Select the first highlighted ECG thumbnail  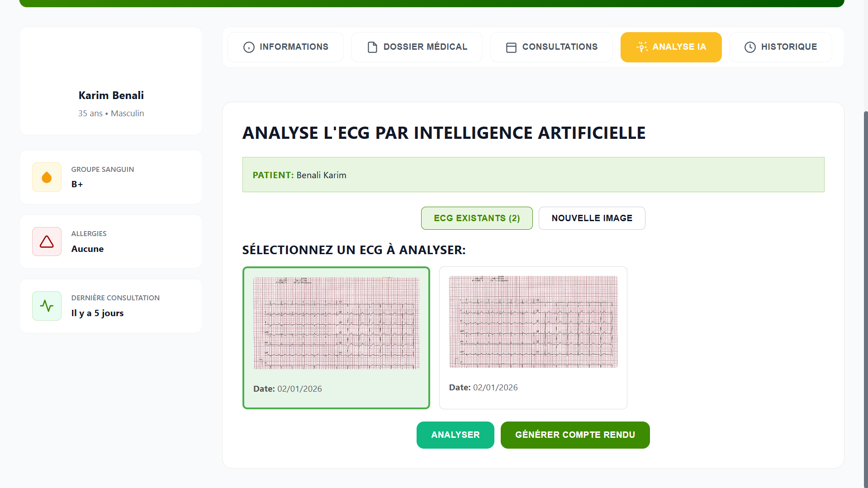pos(336,323)
